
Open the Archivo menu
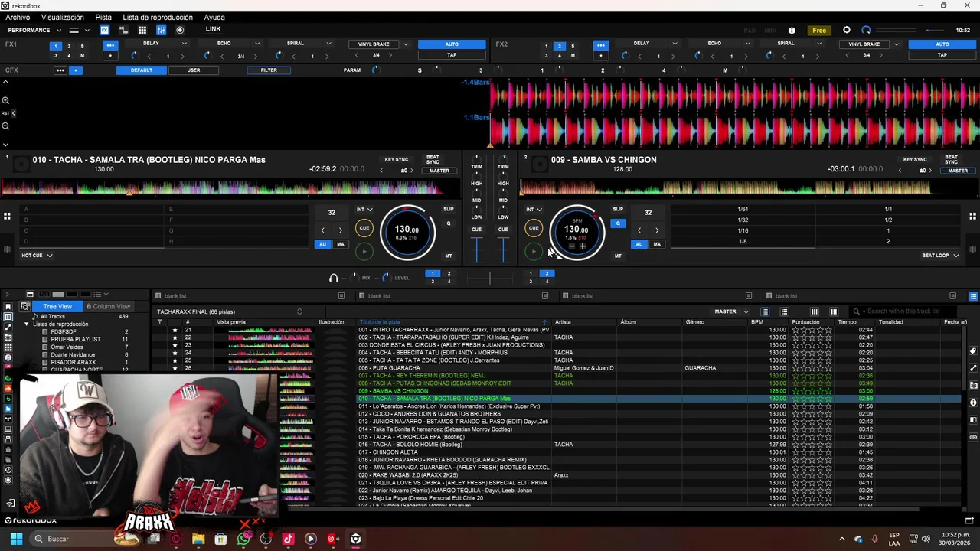(18, 17)
